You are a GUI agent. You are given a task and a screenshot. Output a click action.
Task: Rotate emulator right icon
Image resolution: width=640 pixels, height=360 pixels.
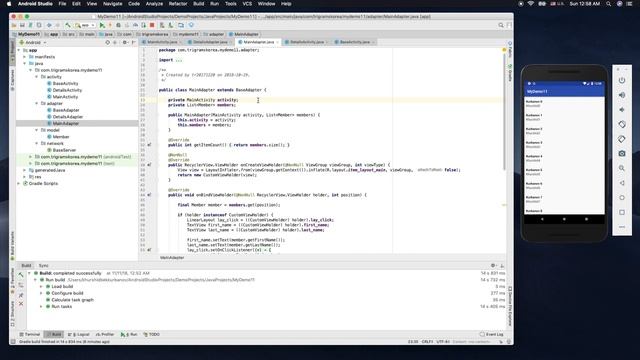pyautogui.click(x=622, y=139)
